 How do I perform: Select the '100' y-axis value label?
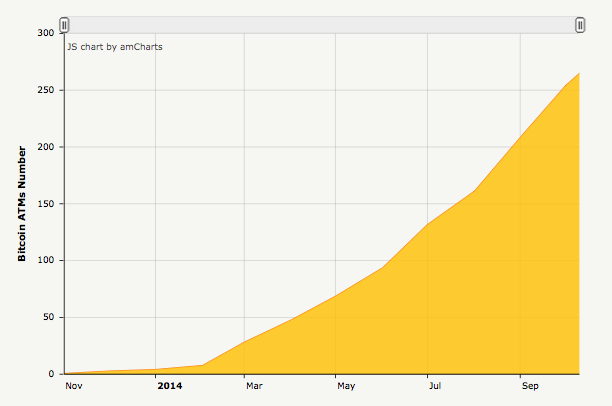[x=45, y=261]
